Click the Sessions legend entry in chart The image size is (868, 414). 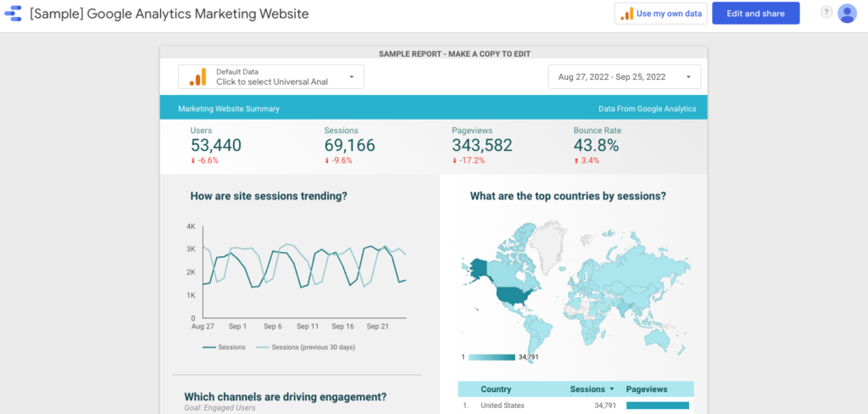224,348
